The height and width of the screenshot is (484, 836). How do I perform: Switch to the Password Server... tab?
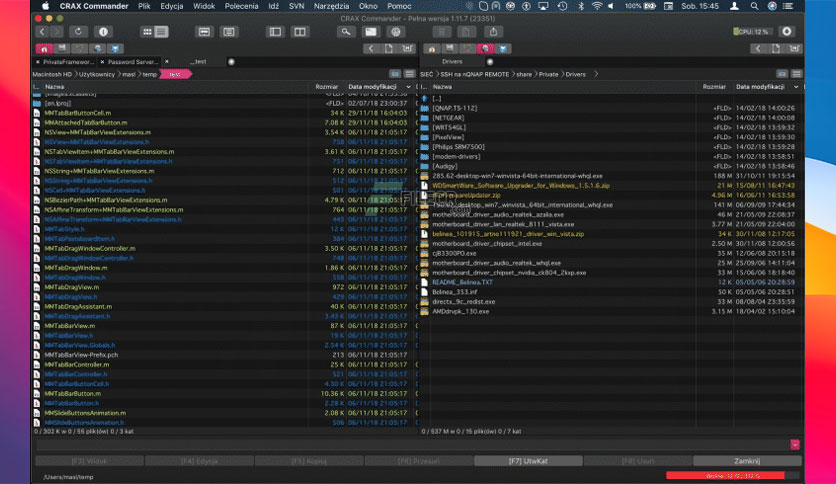coord(132,62)
